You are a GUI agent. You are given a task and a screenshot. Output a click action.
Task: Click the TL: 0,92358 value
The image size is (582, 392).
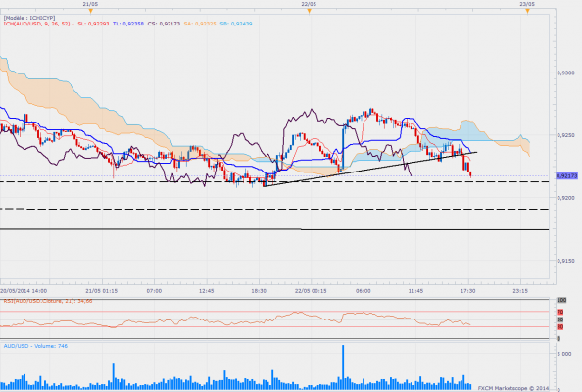point(128,24)
